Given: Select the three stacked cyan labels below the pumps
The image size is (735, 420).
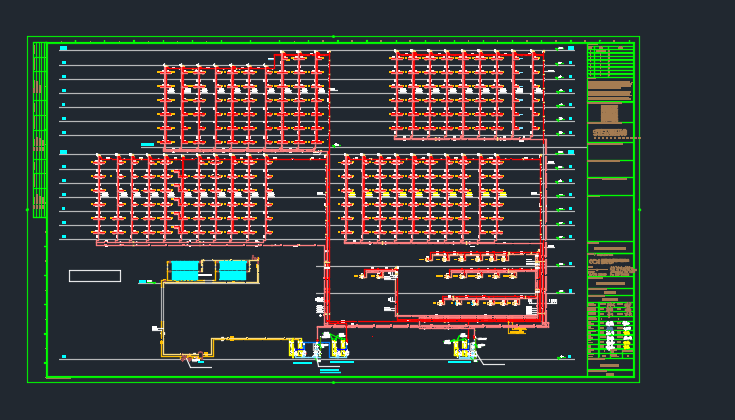Looking at the screenshot, I should [x=330, y=371].
